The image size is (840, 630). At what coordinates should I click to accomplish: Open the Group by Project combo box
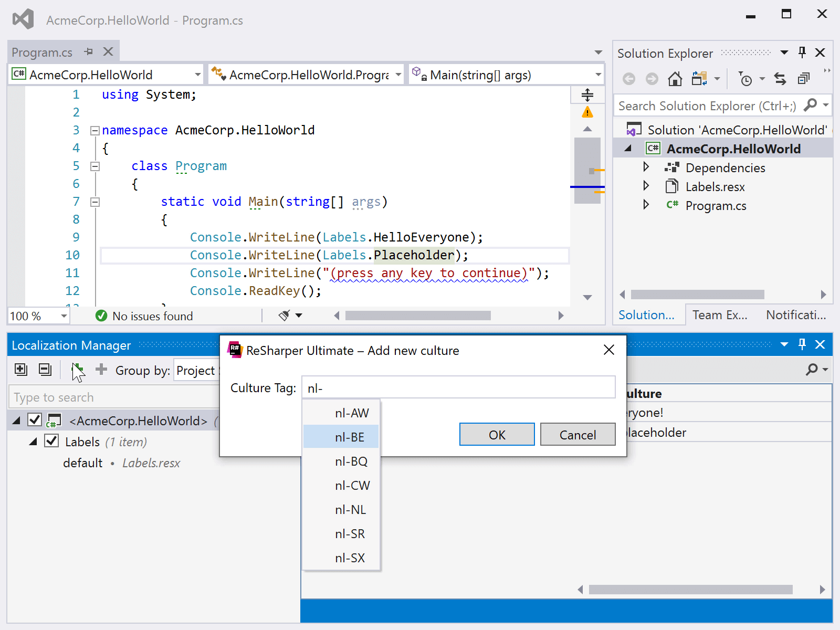click(197, 371)
